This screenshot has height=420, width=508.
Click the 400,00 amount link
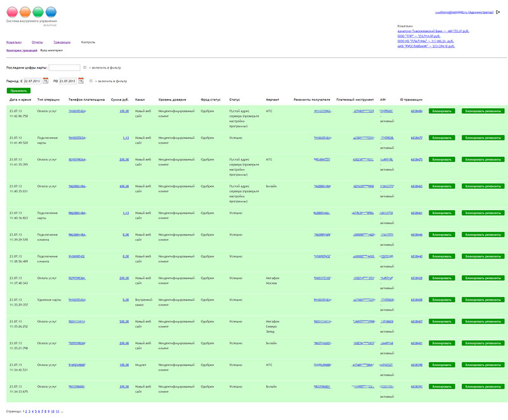pyautogui.click(x=123, y=187)
